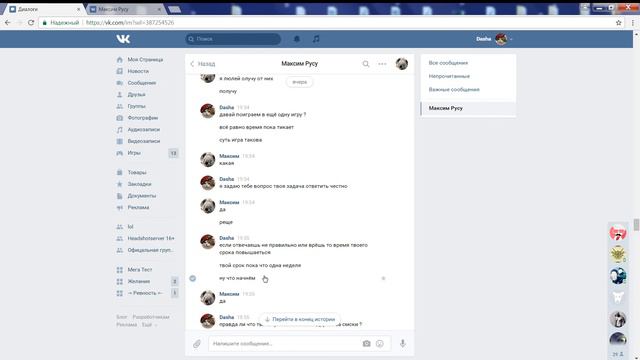The height and width of the screenshot is (360, 640).
Task: Focus the Поиск search field in the header
Action: 233,39
